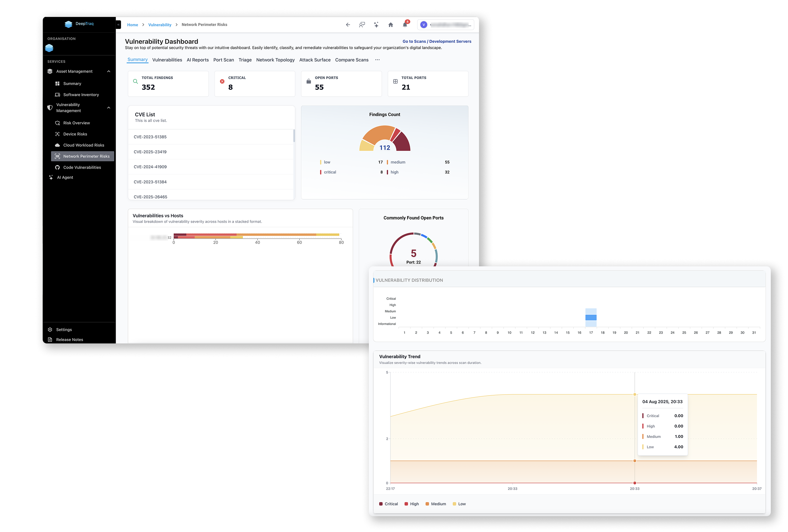Screen dimensions: 788x532
Task: Switch to the Attack Surface tab
Action: [x=315, y=60]
